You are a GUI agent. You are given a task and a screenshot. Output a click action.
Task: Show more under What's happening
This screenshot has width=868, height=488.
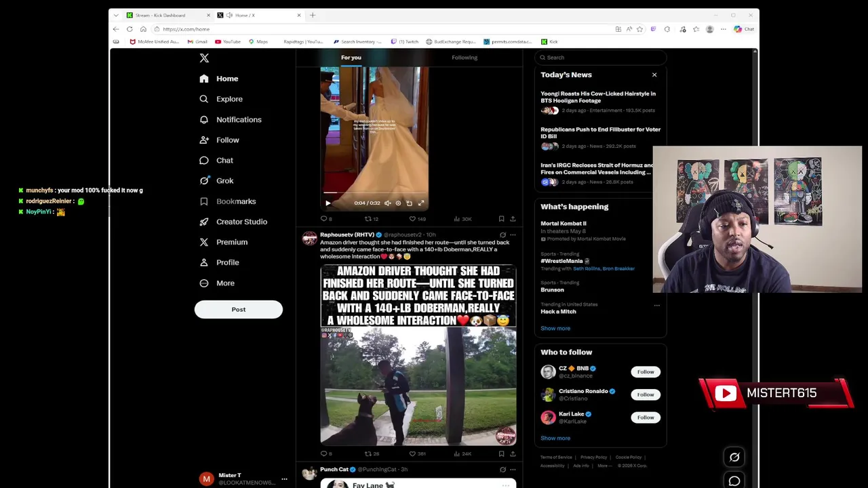coord(555,328)
